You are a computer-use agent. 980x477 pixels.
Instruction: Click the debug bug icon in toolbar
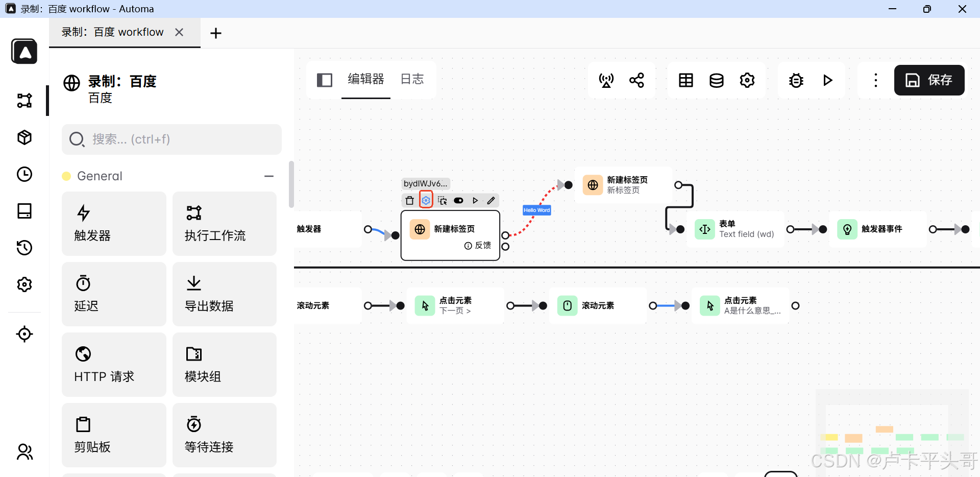click(796, 80)
